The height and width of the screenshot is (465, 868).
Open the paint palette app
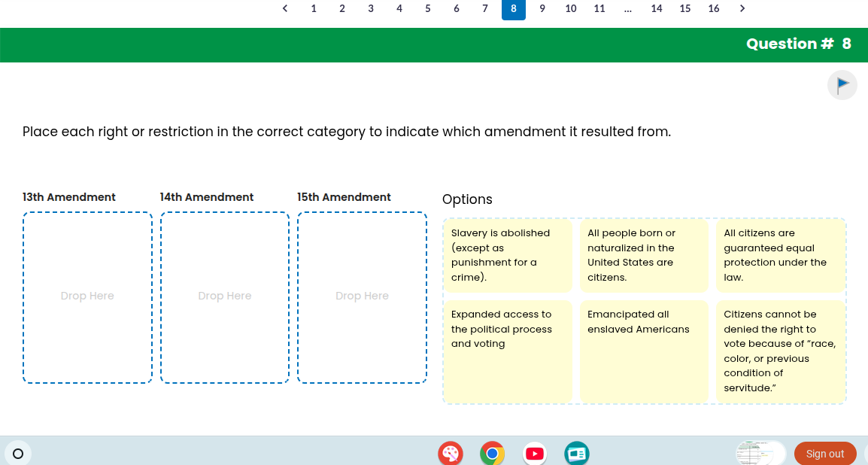(x=450, y=453)
